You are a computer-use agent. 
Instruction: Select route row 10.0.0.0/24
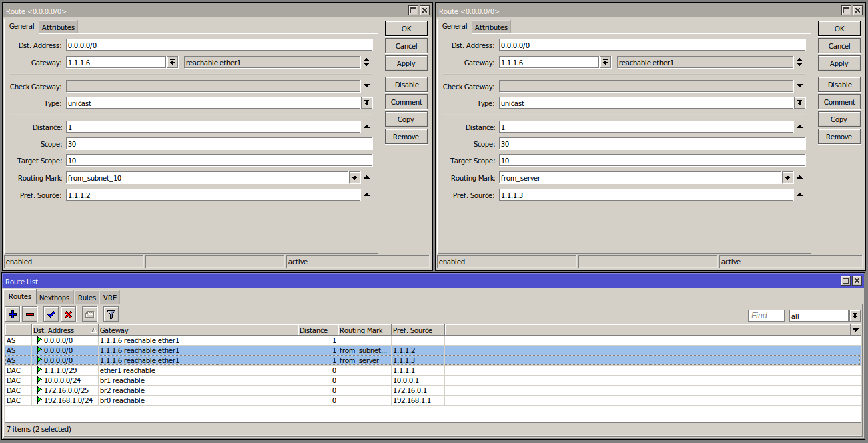coord(433,380)
